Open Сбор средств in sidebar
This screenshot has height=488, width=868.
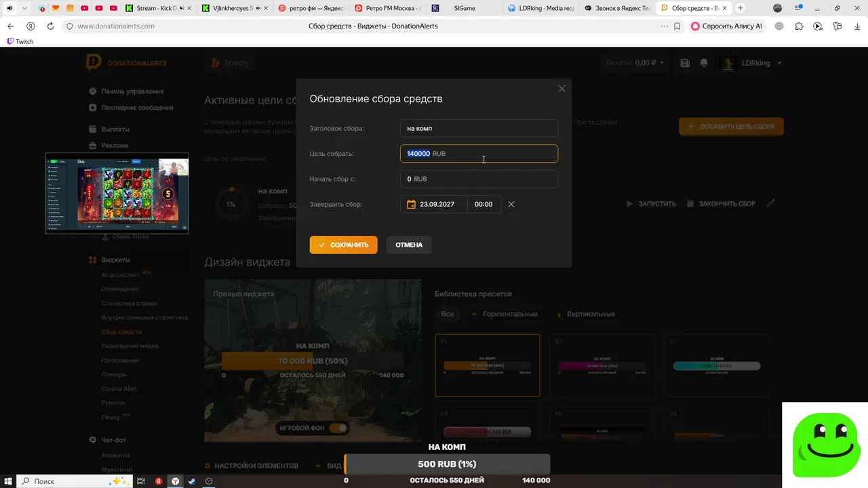pos(121,331)
